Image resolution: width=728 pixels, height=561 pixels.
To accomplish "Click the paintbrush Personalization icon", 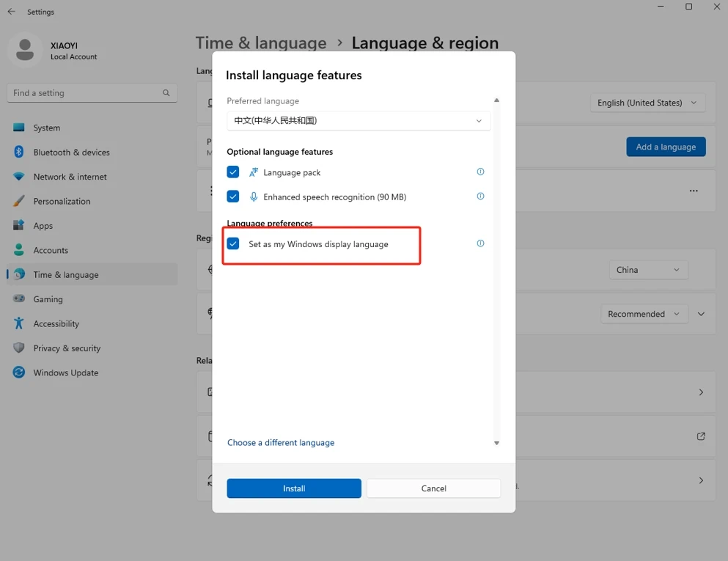I will pyautogui.click(x=18, y=201).
